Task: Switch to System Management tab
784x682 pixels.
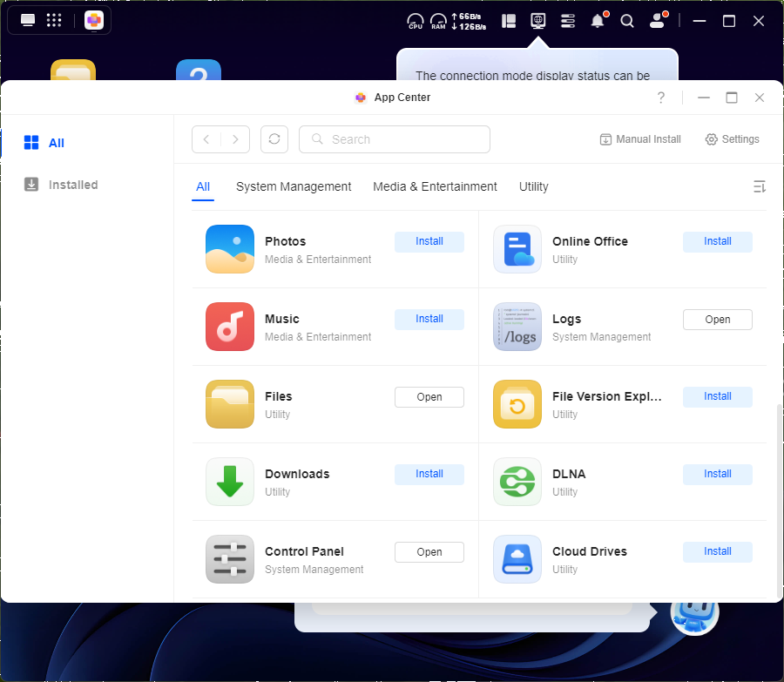Action: pyautogui.click(x=294, y=186)
